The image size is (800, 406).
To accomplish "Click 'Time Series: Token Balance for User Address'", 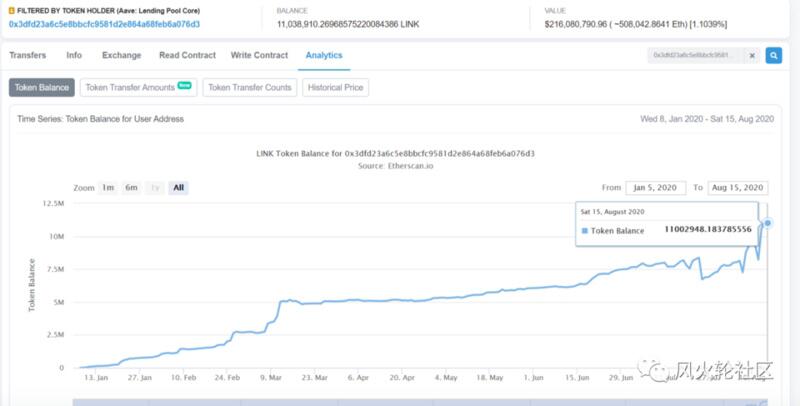I will click(101, 119).
